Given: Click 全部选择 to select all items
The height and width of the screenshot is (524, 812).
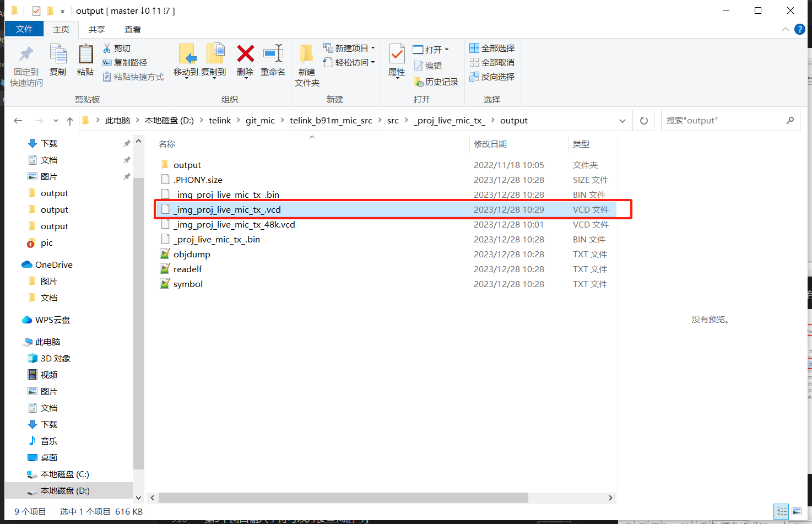Looking at the screenshot, I should 491,48.
